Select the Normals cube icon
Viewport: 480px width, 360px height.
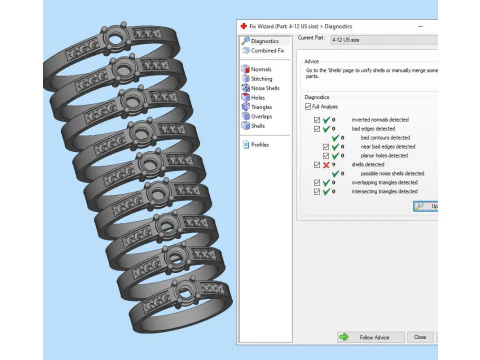246,69
